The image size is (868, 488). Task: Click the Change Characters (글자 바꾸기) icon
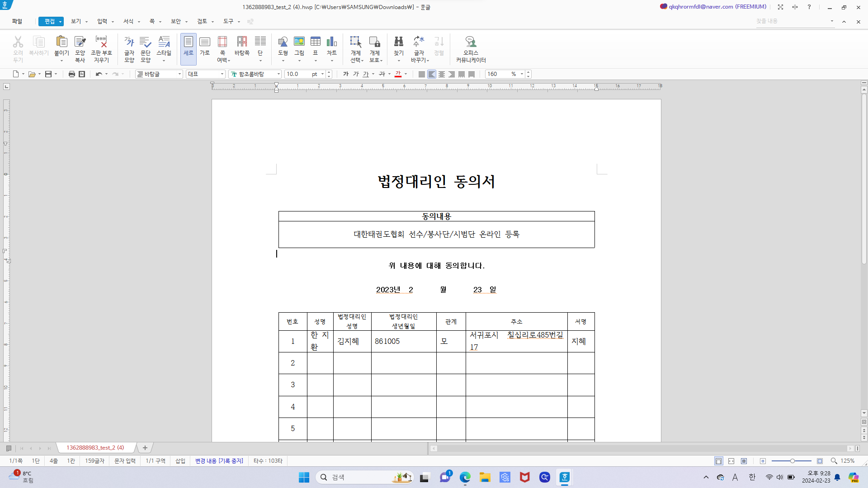(x=419, y=42)
